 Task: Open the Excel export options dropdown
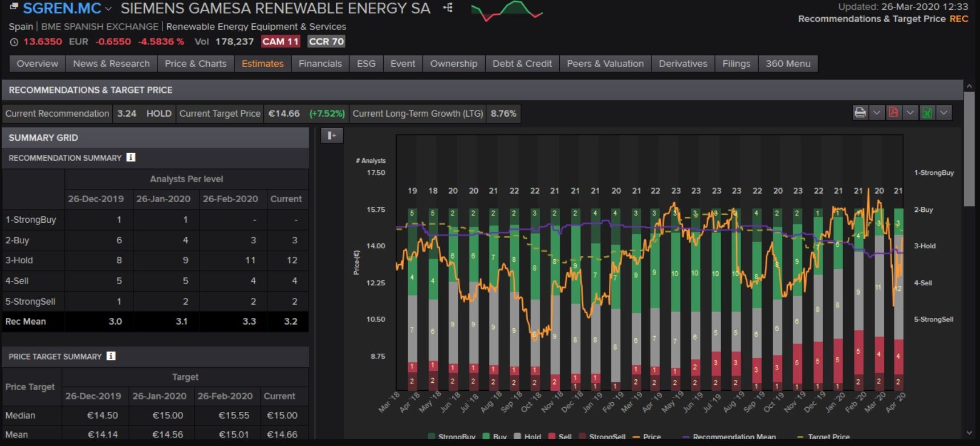pos(944,113)
